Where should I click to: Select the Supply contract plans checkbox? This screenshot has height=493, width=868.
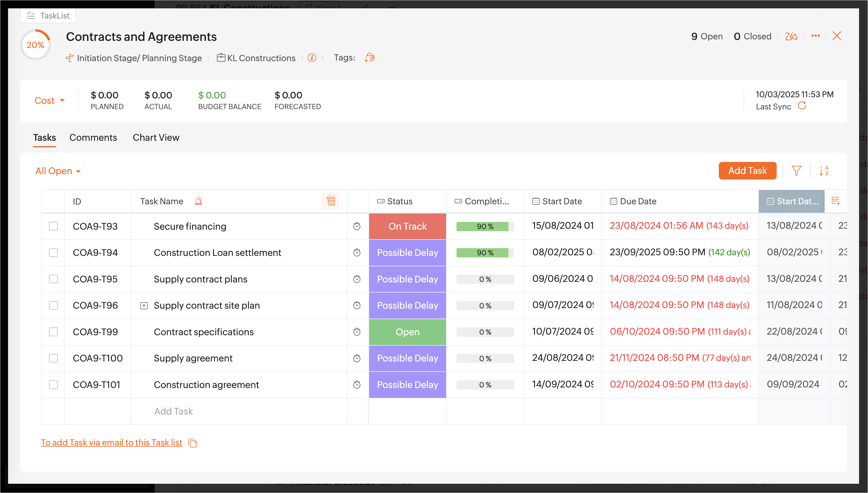(53, 279)
